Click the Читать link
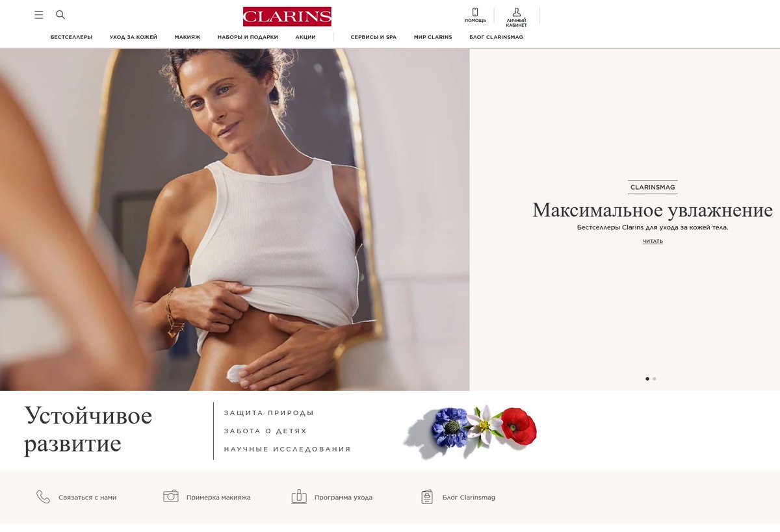This screenshot has width=780, height=532. pos(653,241)
